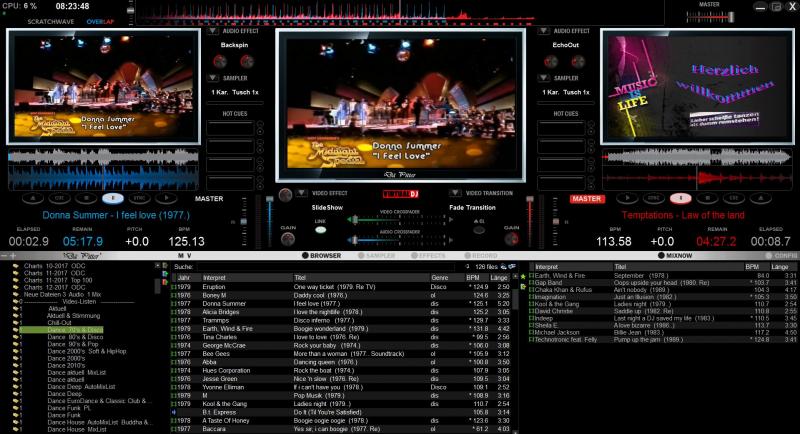Sort the browser by BPM column
800x434 pixels.
click(x=472, y=278)
